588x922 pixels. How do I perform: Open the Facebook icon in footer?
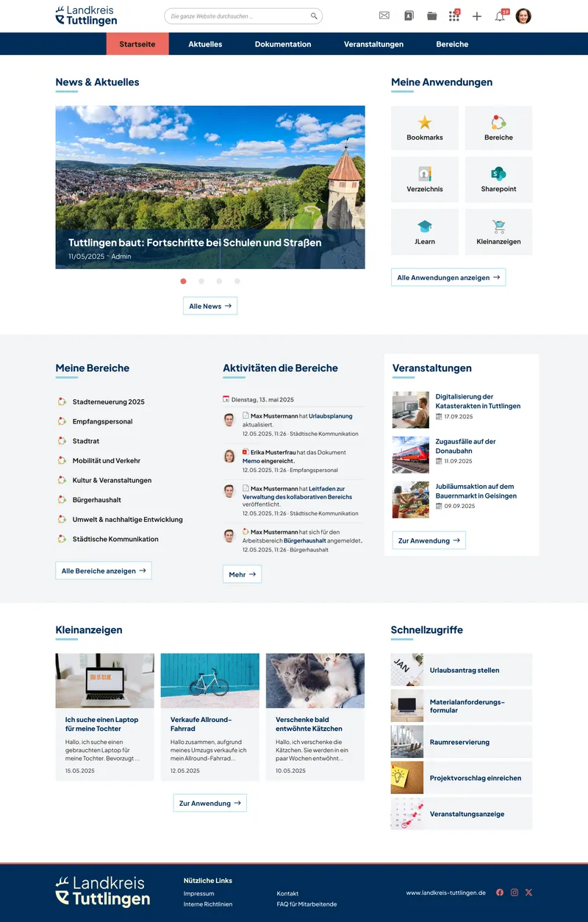(500, 893)
